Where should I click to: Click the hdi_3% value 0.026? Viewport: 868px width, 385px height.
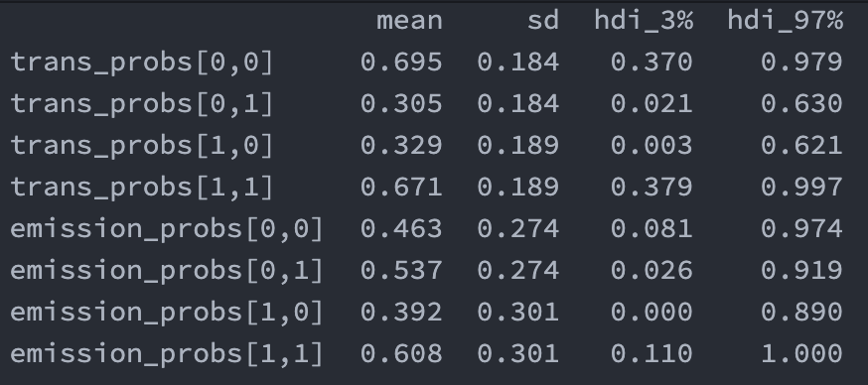point(651,270)
